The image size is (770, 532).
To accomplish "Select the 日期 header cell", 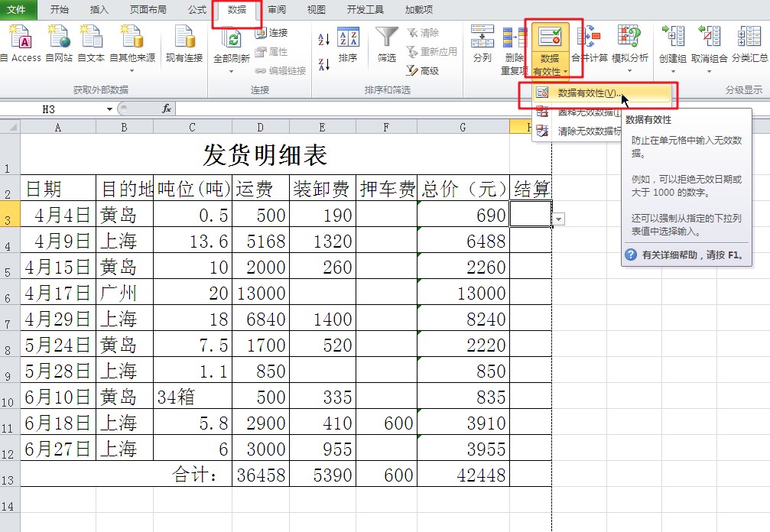I will 58,187.
